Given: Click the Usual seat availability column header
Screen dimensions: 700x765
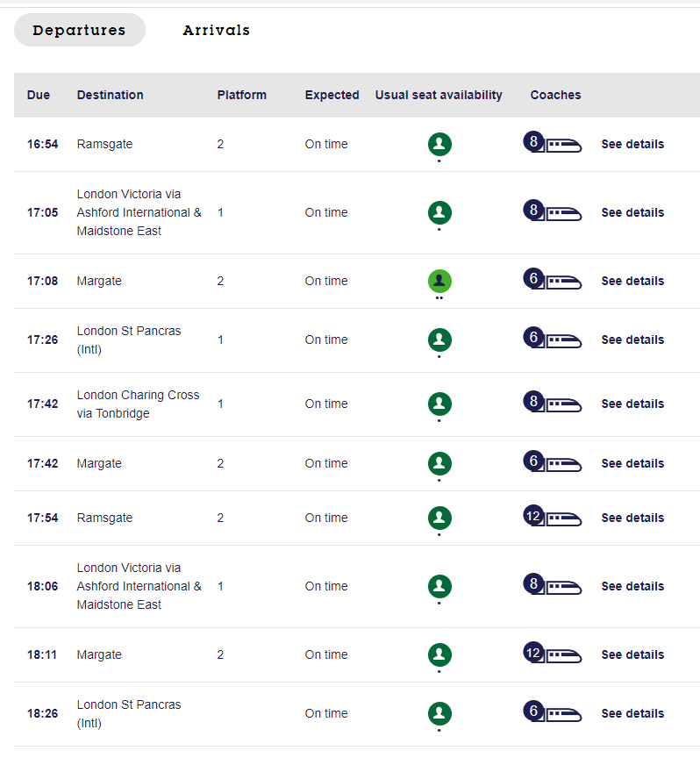Looking at the screenshot, I should (439, 95).
